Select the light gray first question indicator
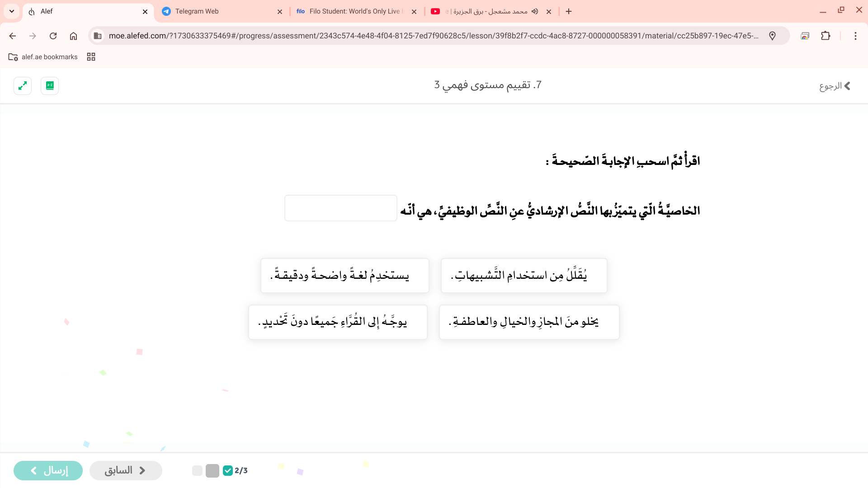The height and width of the screenshot is (488, 868). tap(197, 470)
